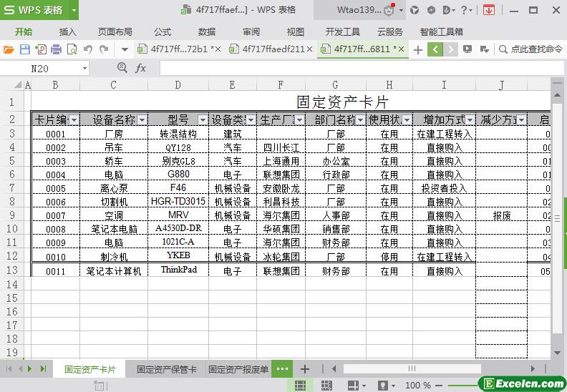Image resolution: width=567 pixels, height=392 pixels.
Task: Open the 开发工具 ribbon tab
Action: click(342, 31)
